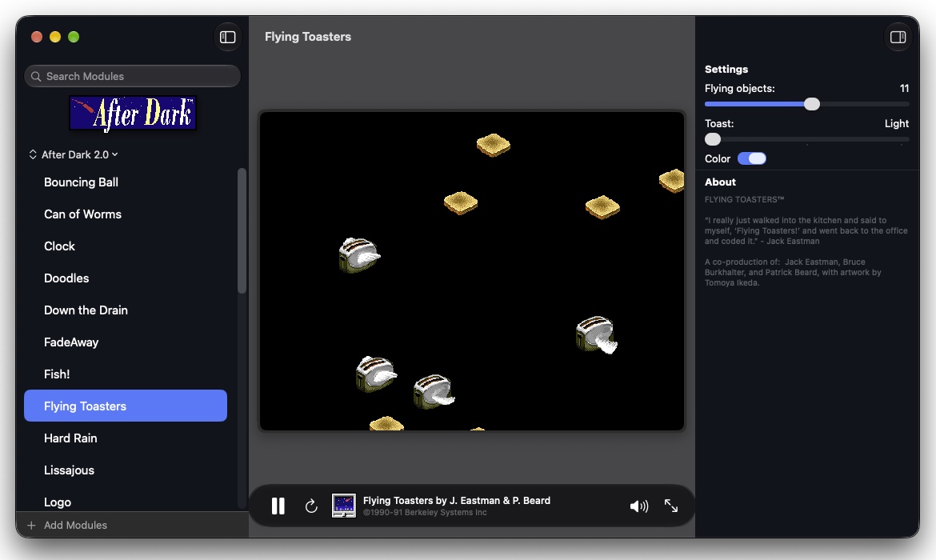Enter full screen with the expand arrows icon
Image resolution: width=936 pixels, height=560 pixels.
[671, 506]
